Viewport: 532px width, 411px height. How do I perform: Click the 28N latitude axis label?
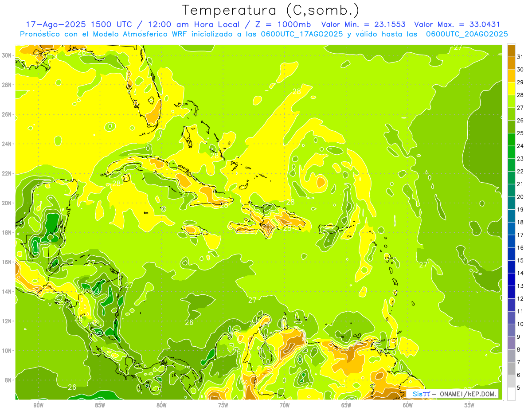[x=8, y=85]
